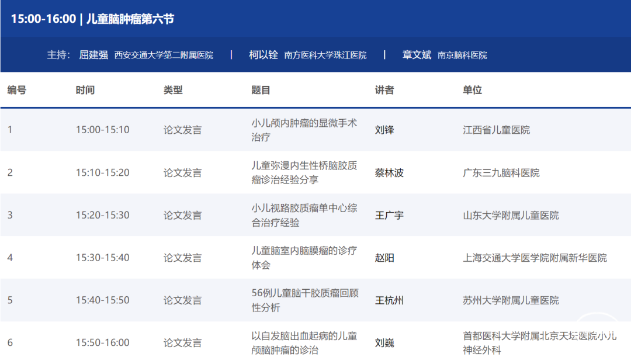631x364 pixels.
Task: Click 论文发言 type in row 2
Action: [182, 173]
